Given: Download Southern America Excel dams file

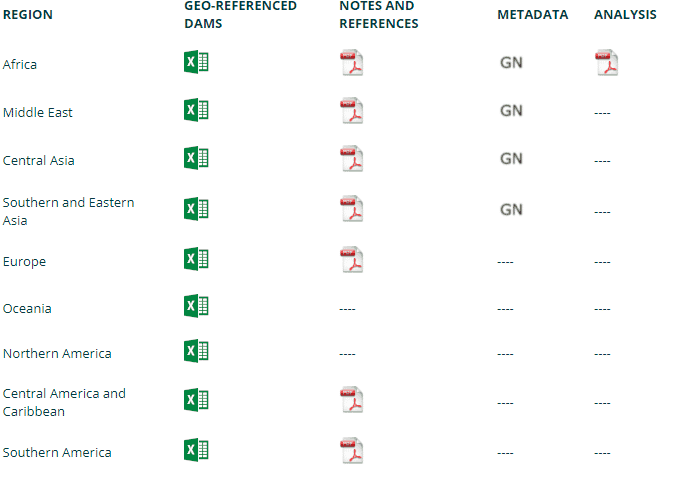Looking at the screenshot, I should coord(196,450).
